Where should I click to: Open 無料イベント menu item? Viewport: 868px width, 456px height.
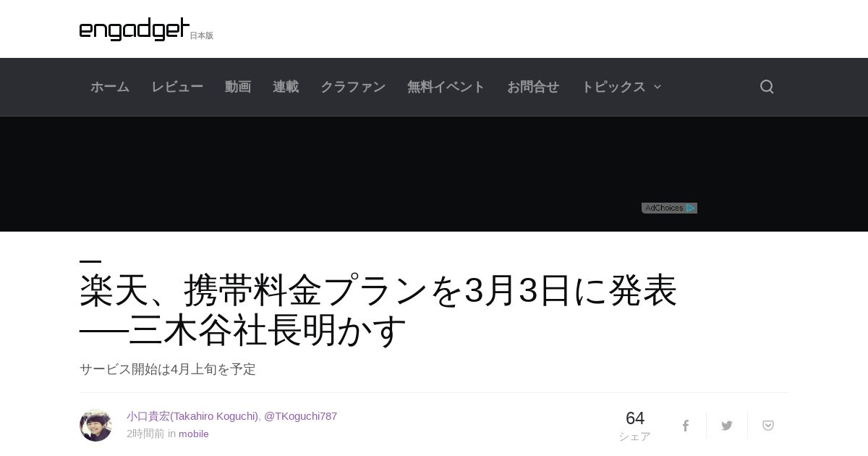point(446,87)
